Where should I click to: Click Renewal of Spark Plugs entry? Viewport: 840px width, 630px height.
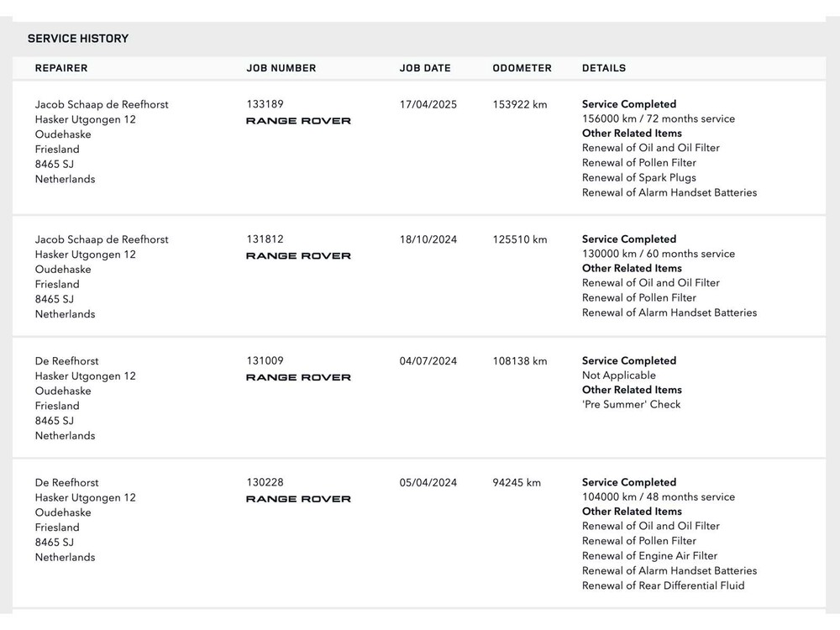click(639, 177)
